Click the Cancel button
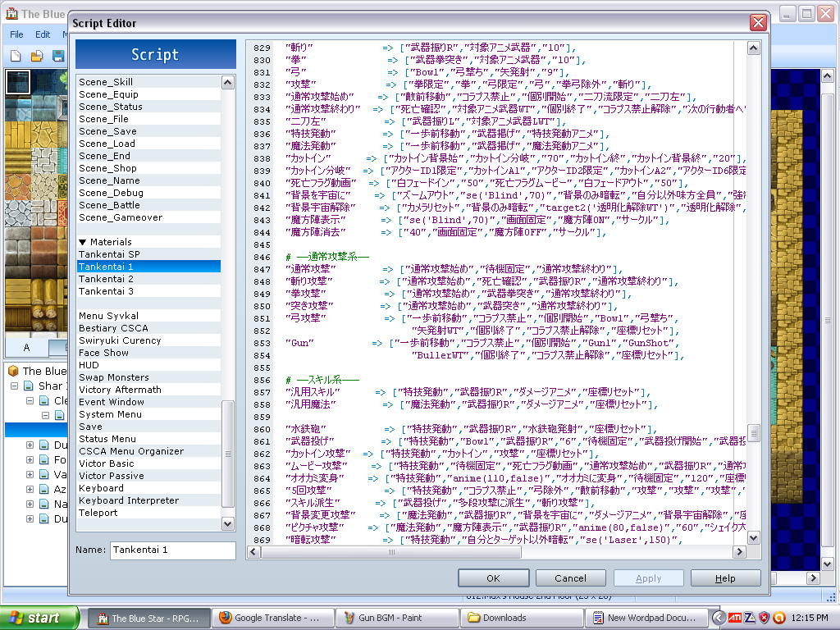 tap(570, 578)
